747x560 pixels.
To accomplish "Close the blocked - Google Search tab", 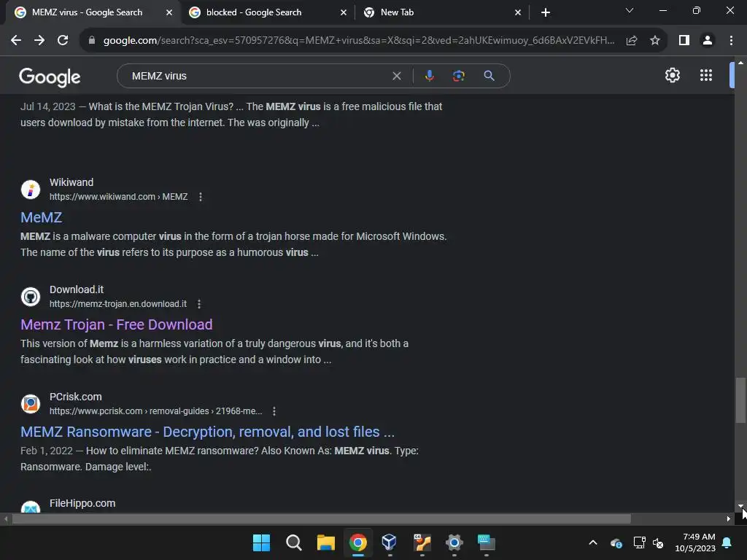I will (344, 12).
